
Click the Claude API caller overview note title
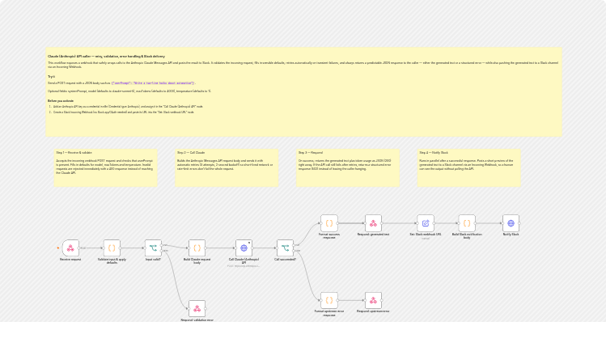click(x=106, y=57)
